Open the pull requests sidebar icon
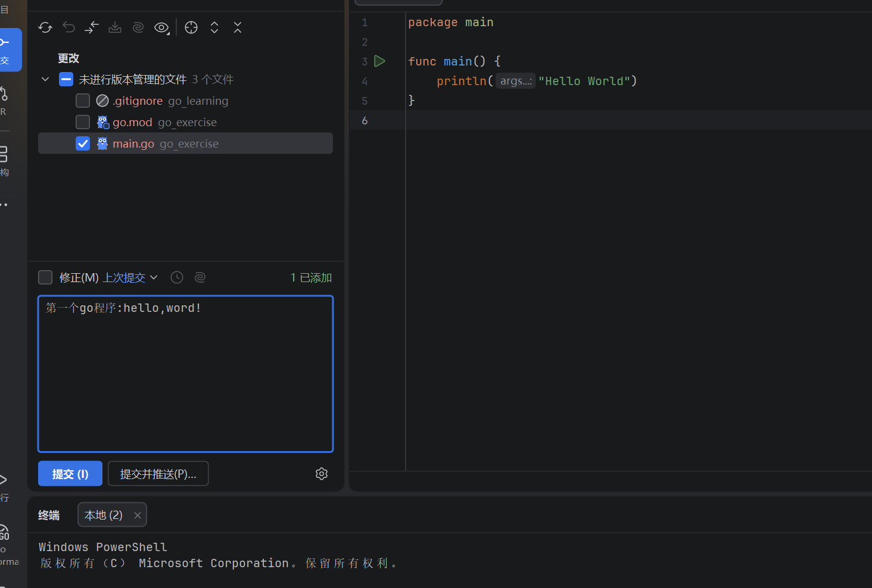Image resolution: width=872 pixels, height=588 pixels. coord(5,101)
